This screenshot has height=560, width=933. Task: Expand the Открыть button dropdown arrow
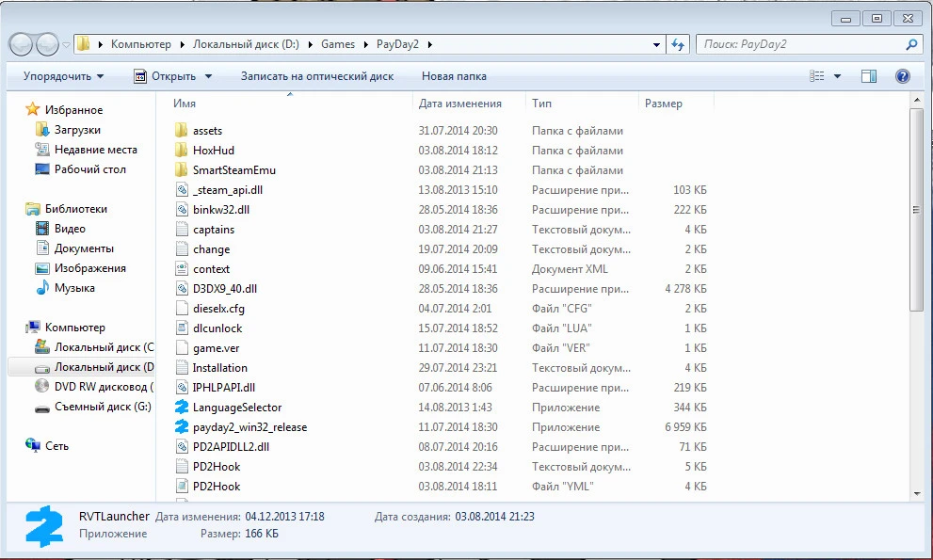click(208, 76)
